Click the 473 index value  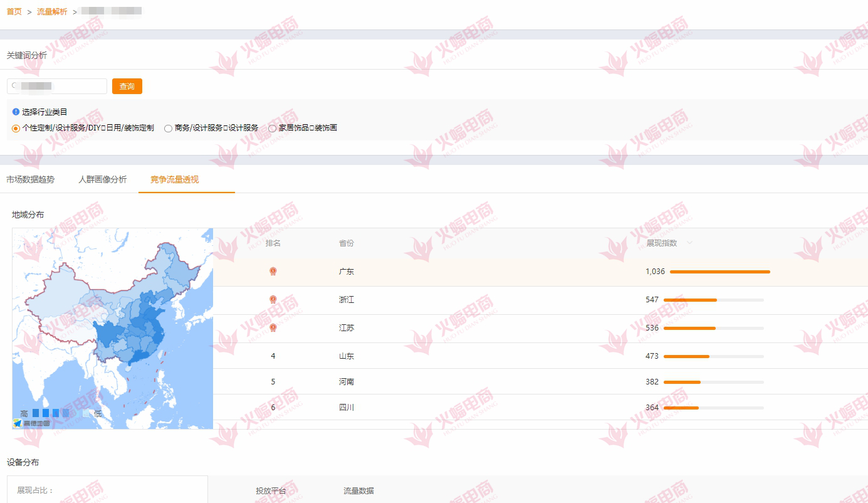pos(652,356)
